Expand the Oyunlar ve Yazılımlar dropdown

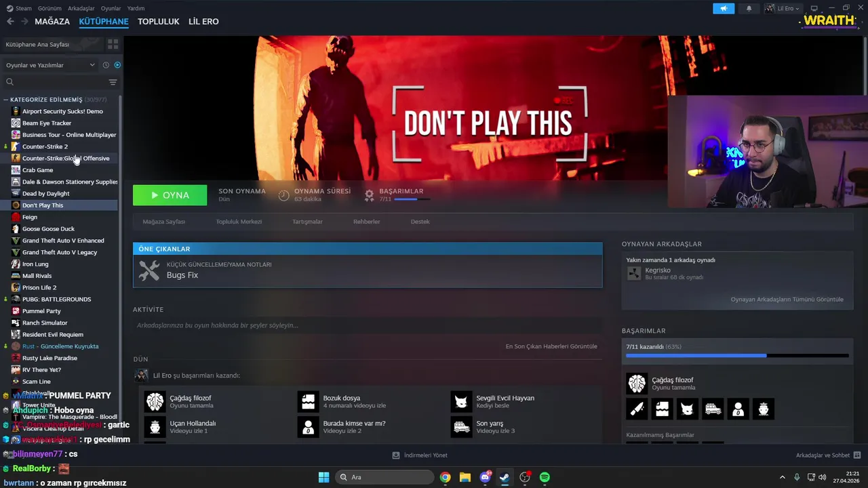click(x=50, y=65)
